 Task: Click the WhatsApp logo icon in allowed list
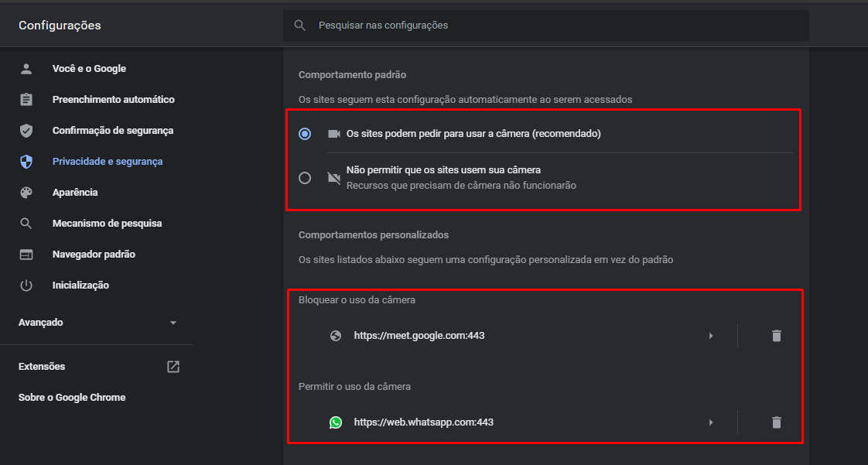[x=335, y=422]
